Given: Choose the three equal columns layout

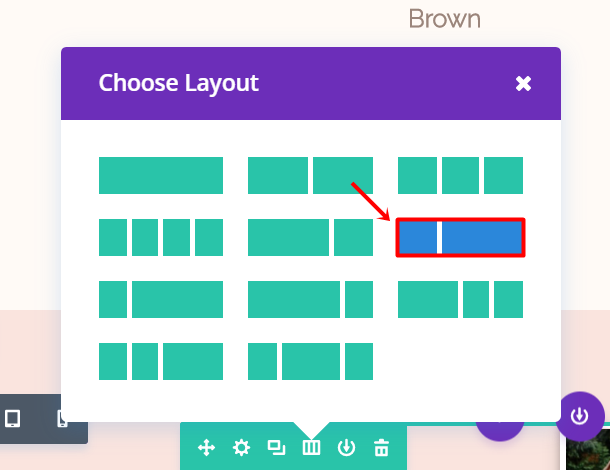Looking at the screenshot, I should click(x=460, y=175).
